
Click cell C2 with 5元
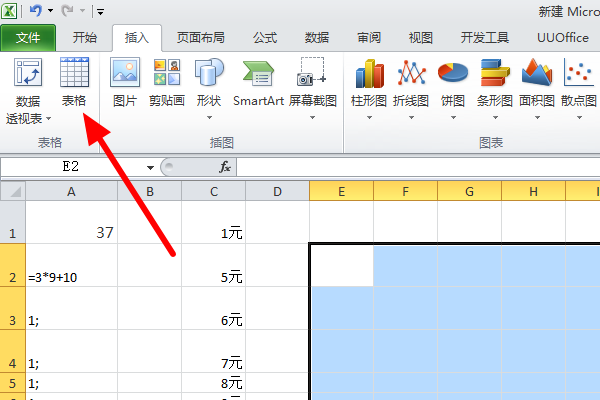click(x=214, y=265)
